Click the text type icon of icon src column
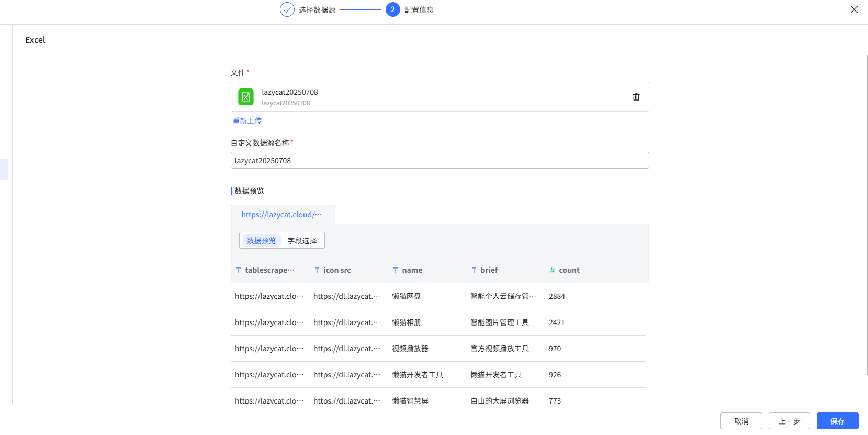The width and height of the screenshot is (868, 435). coord(317,270)
